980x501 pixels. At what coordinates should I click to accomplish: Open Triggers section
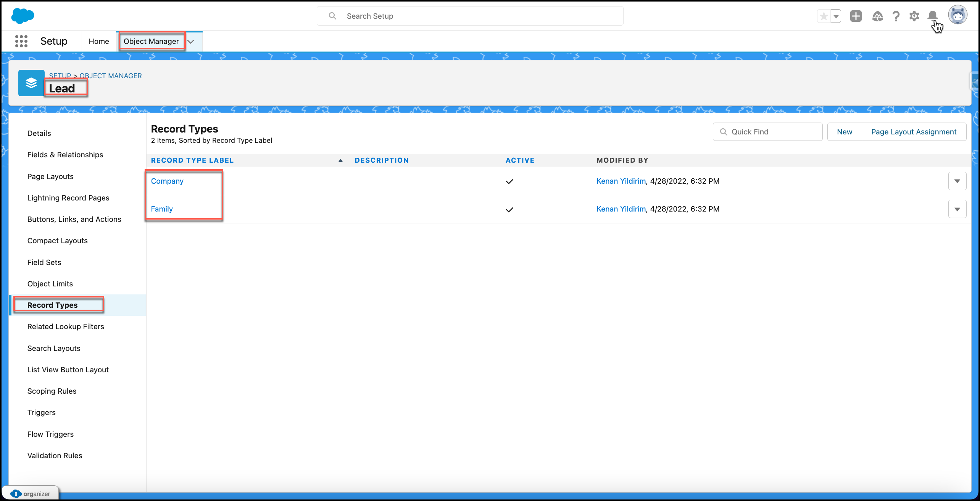(x=42, y=412)
